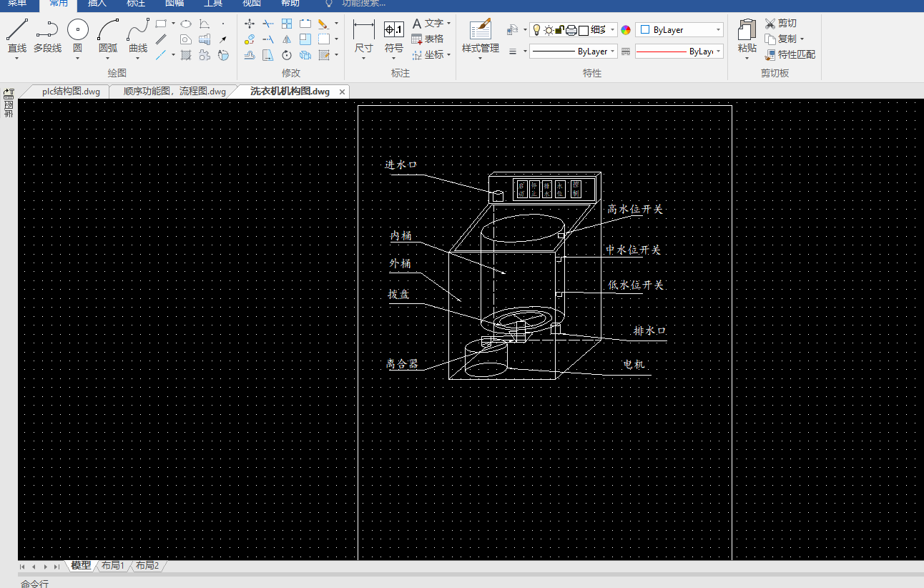Click the 符号 symbol tool

pyautogui.click(x=394, y=36)
